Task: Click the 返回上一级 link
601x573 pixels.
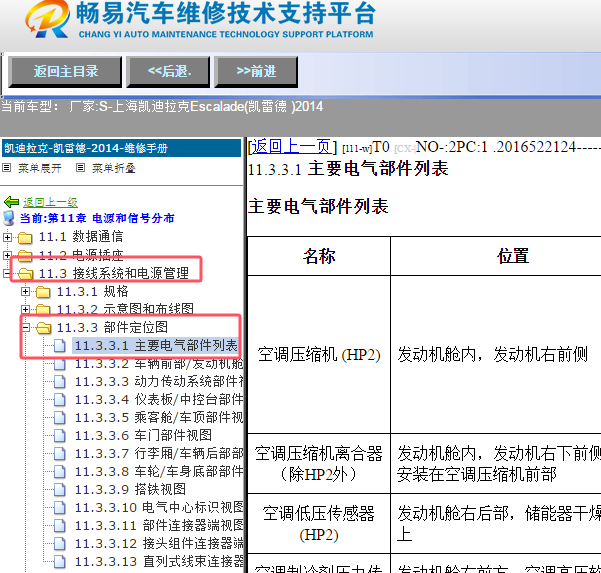Action: tap(50, 202)
